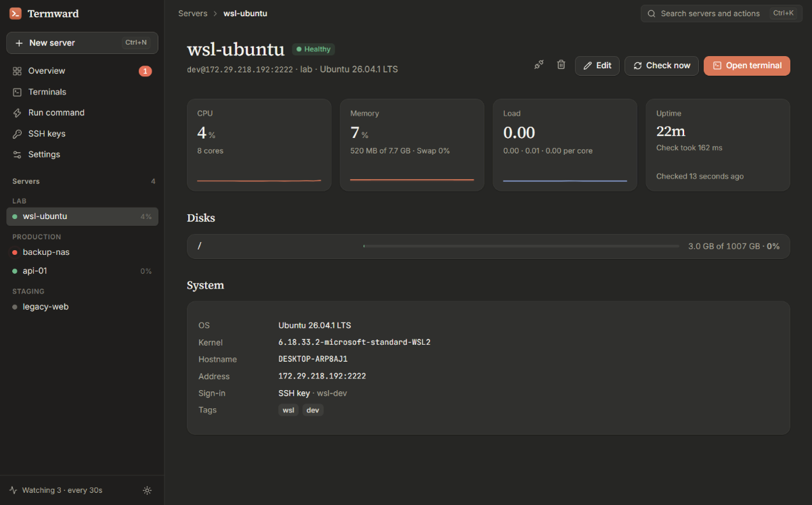Click the dev tag chip
The width and height of the screenshot is (812, 505).
pyautogui.click(x=313, y=410)
